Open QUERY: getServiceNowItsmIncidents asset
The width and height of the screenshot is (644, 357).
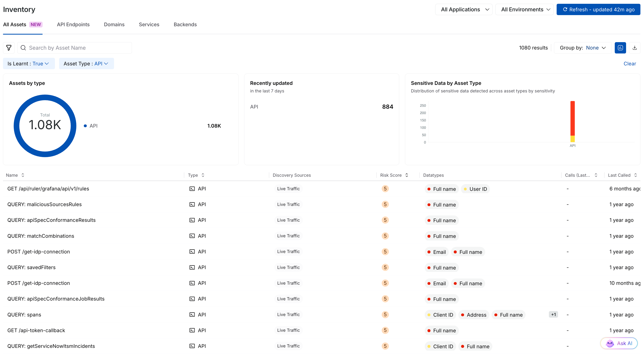click(51, 346)
